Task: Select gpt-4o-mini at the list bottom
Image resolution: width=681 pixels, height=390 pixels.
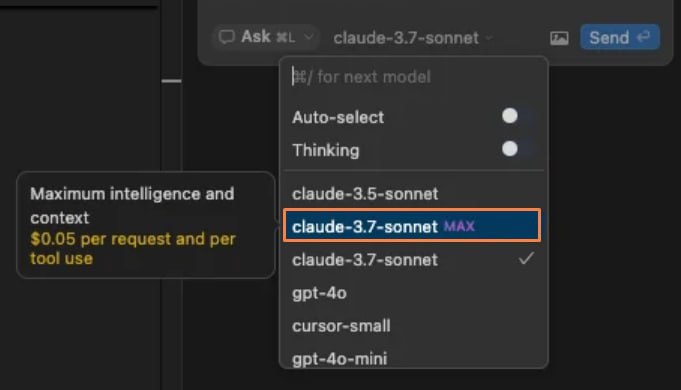Action: 412,358
